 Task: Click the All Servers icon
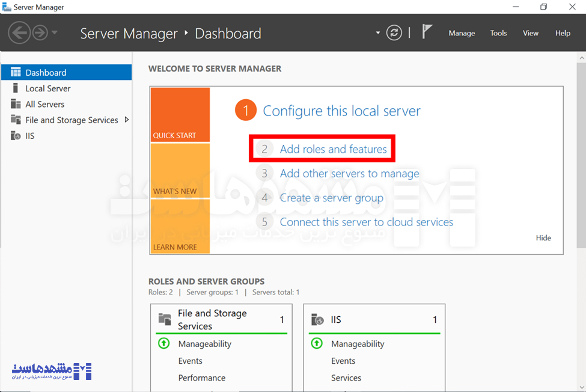tap(16, 103)
